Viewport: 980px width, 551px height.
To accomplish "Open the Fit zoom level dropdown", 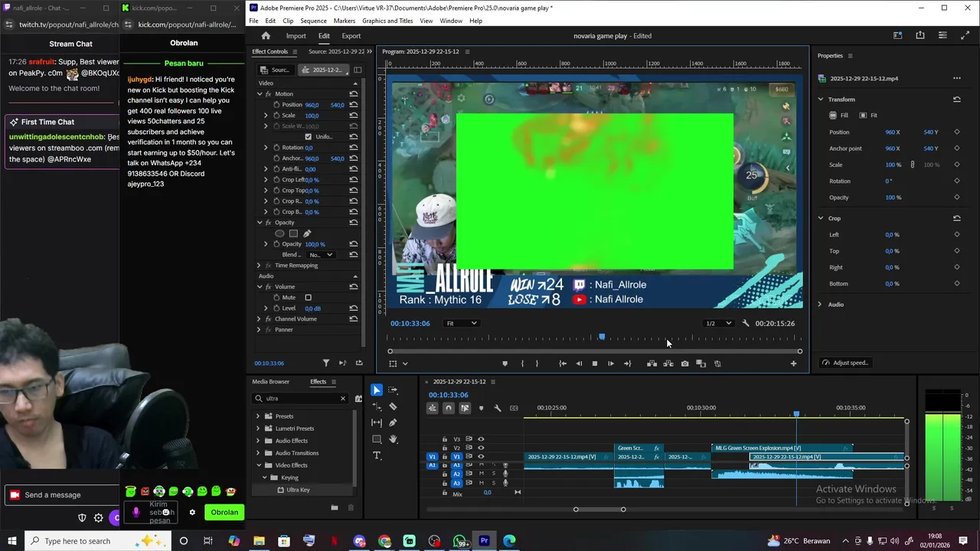I will point(462,323).
